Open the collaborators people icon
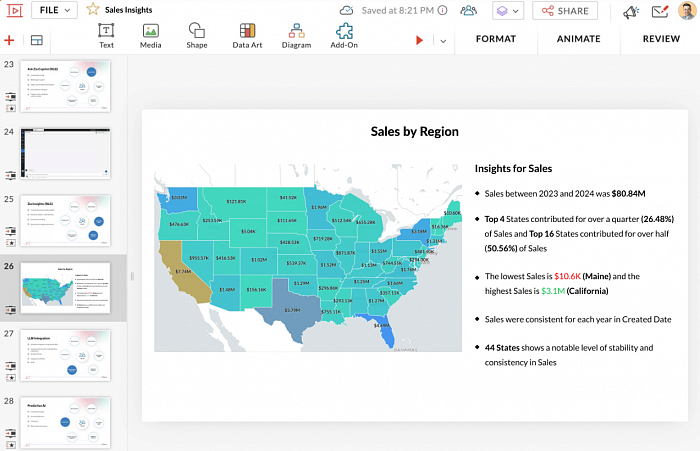This screenshot has height=451, width=700. [468, 10]
